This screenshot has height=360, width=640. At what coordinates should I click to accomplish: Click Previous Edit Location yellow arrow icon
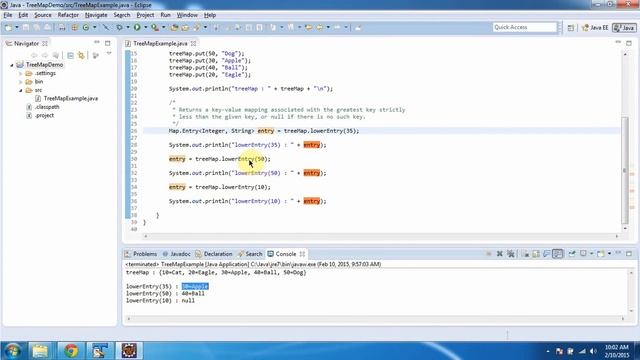tap(309, 27)
